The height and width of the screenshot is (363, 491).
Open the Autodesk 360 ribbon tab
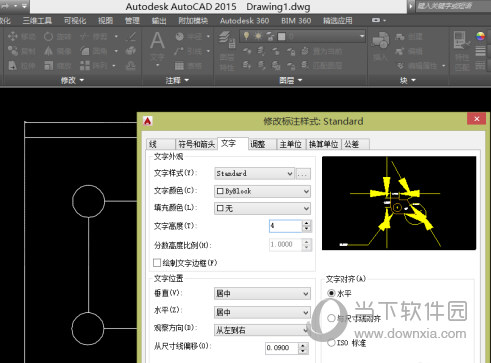[244, 21]
